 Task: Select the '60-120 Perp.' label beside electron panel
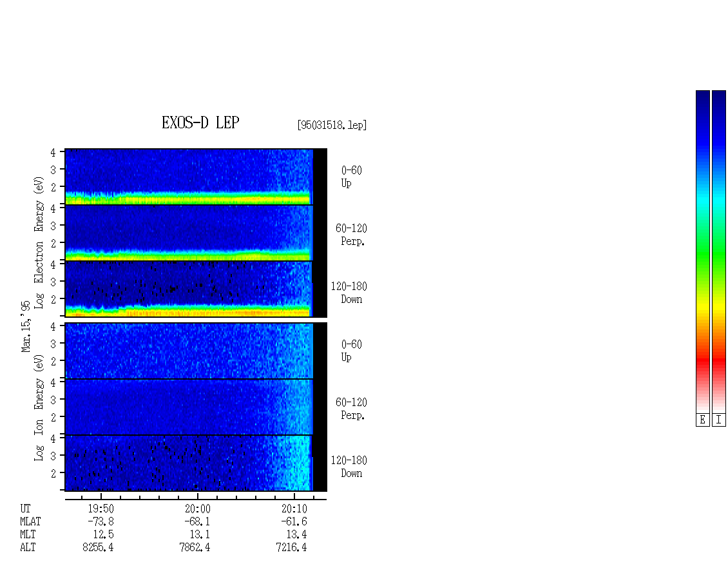click(x=352, y=235)
